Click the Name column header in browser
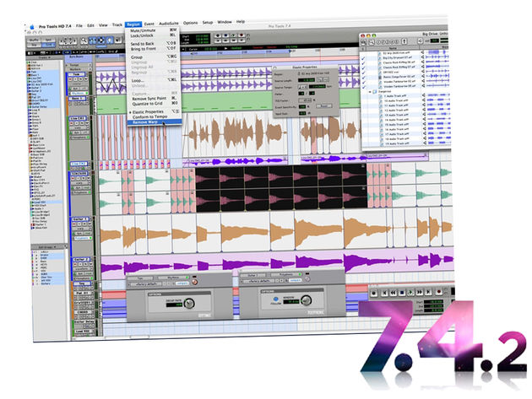 [x=393, y=48]
